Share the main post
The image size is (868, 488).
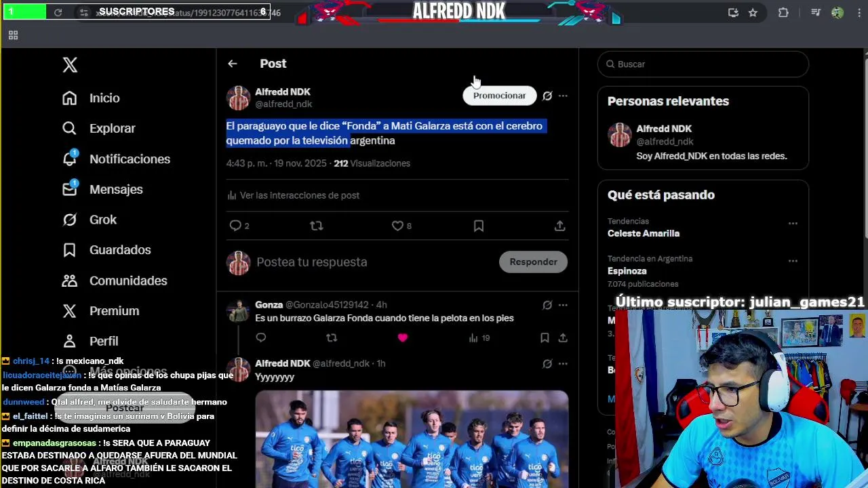tap(559, 226)
